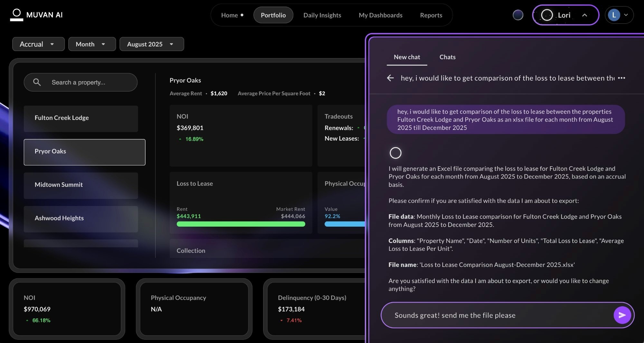The image size is (644, 343).
Task: Click the File name line in chat
Action: point(481,265)
